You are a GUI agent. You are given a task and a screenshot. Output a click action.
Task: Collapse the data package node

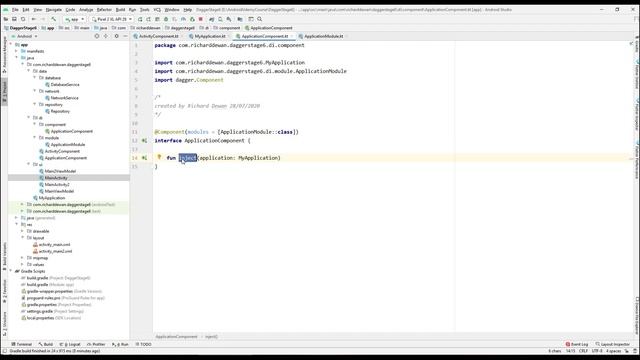(29, 71)
